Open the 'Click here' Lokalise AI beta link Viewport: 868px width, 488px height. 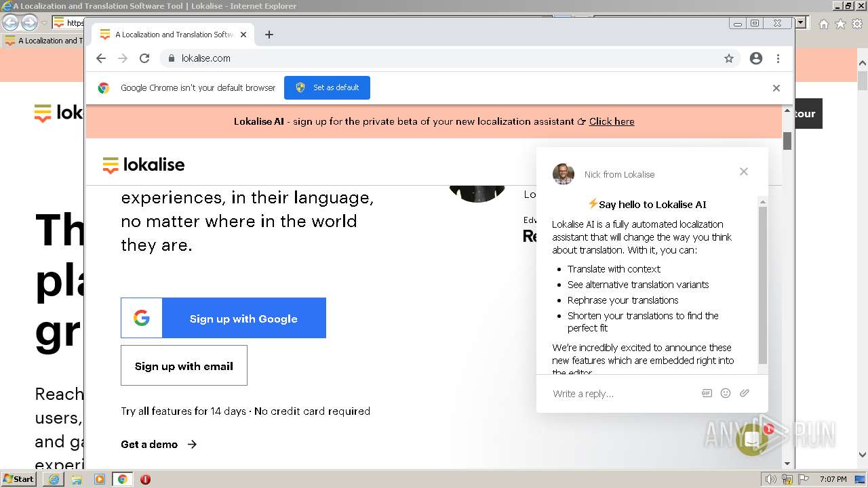[x=612, y=121]
